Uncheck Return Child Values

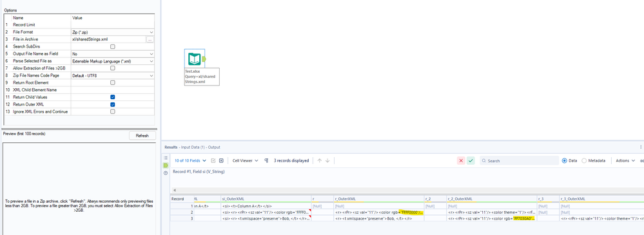coord(113,97)
